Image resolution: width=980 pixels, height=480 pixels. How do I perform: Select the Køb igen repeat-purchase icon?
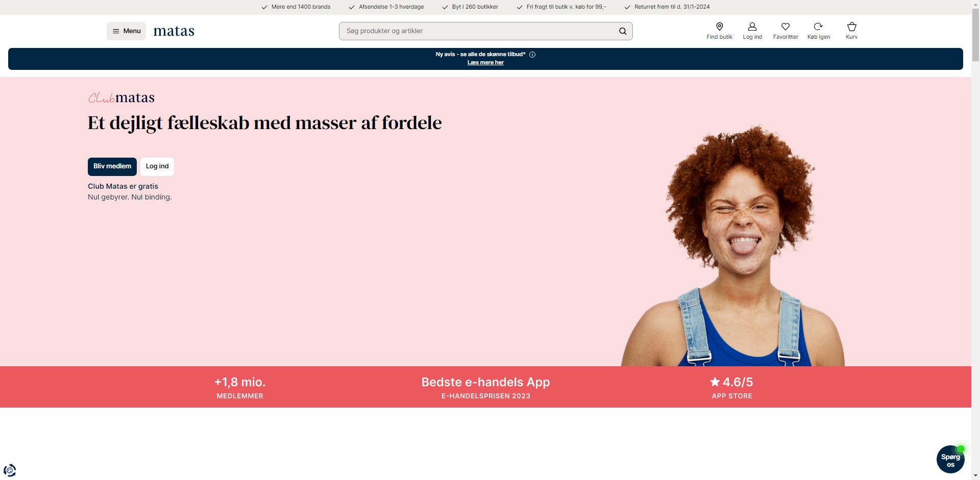pyautogui.click(x=818, y=31)
